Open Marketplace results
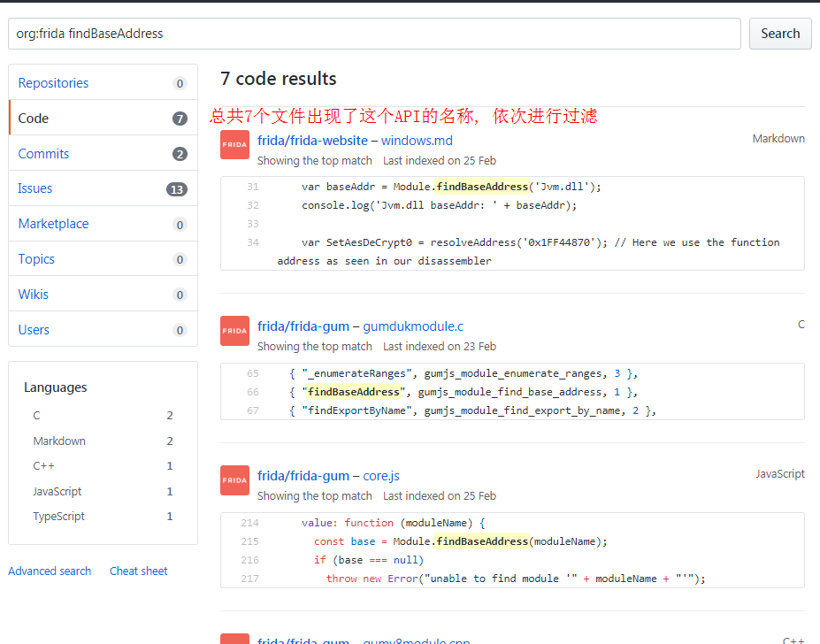This screenshot has width=820, height=644. coord(103,224)
